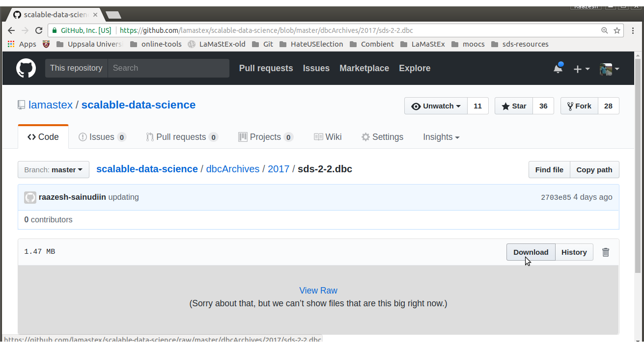The image size is (644, 348).
Task: View the 36 stargazers count
Action: click(543, 106)
